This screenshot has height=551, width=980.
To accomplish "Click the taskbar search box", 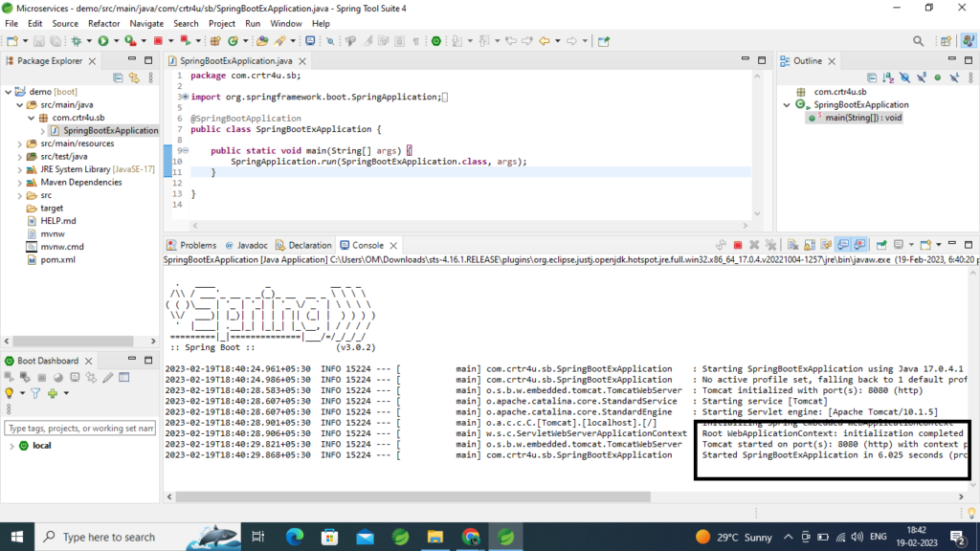I will [x=138, y=537].
